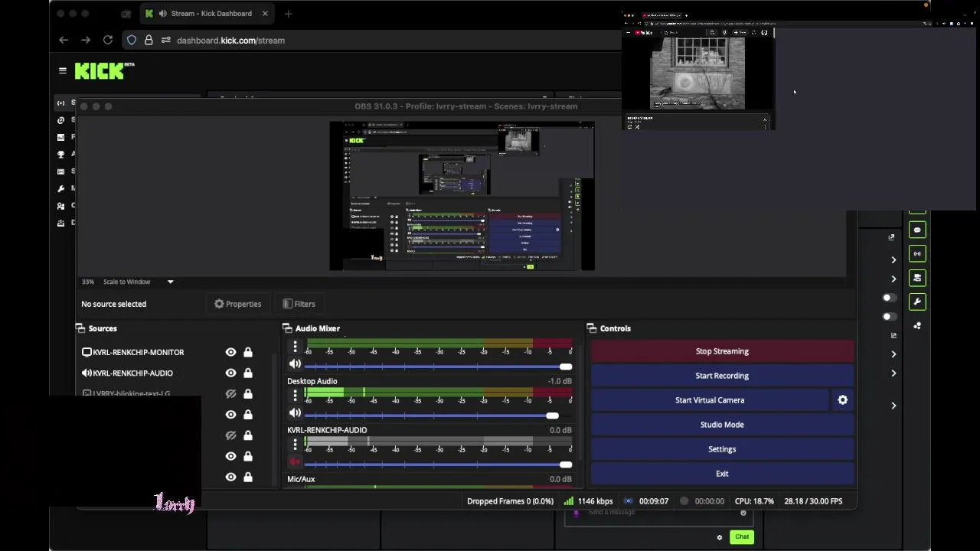Unlock the LVRRY-blinking-text-LG source
The image size is (980, 551).
pos(247,393)
